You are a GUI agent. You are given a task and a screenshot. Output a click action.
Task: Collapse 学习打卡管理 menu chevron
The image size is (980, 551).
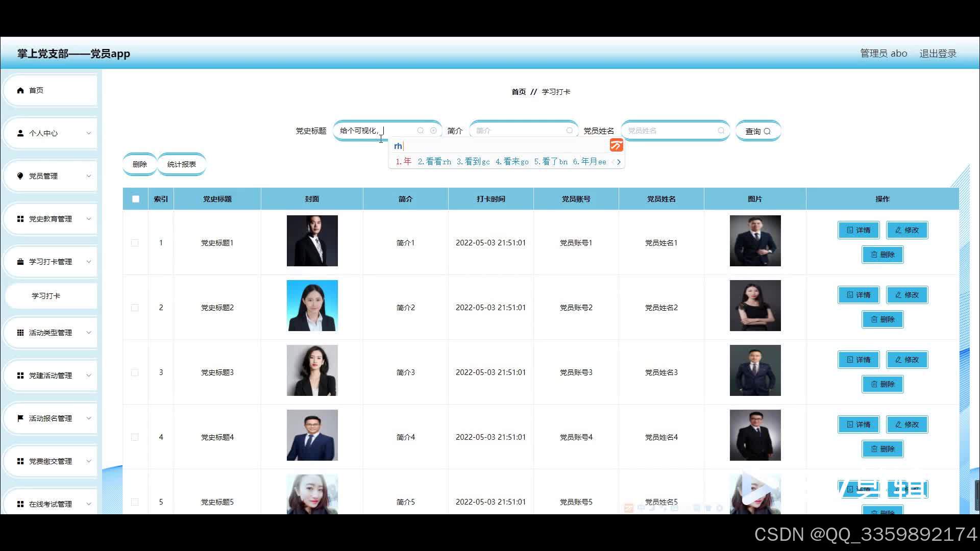(88, 262)
